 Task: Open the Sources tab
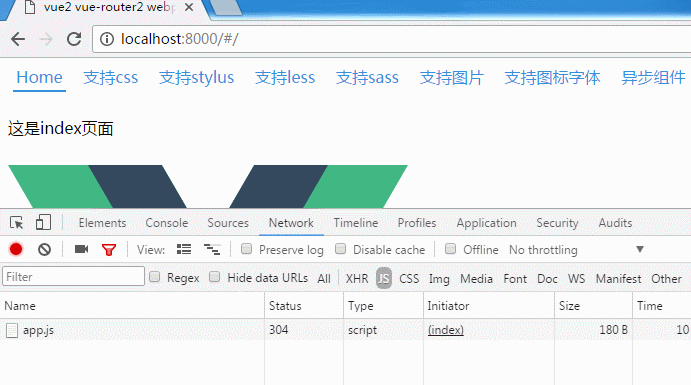228,223
